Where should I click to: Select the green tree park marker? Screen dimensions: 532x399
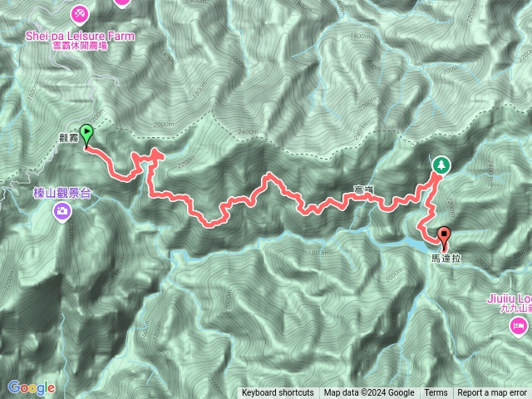441,165
